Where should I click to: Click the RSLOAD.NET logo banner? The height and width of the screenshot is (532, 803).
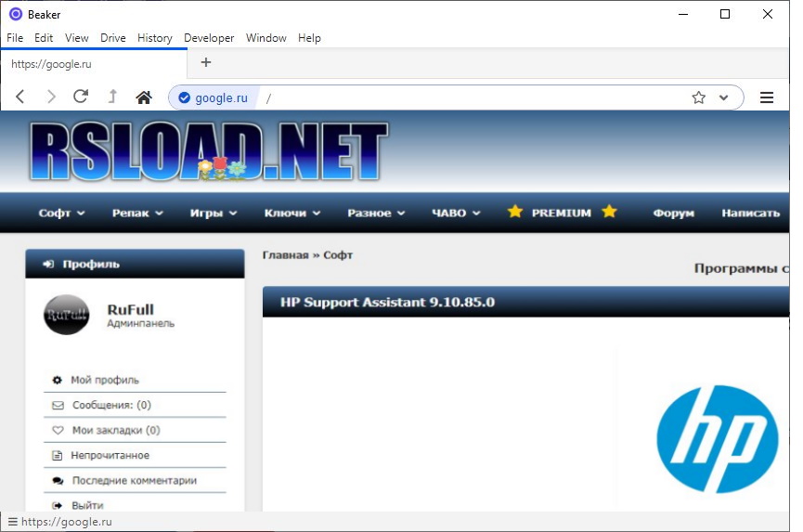pyautogui.click(x=209, y=151)
